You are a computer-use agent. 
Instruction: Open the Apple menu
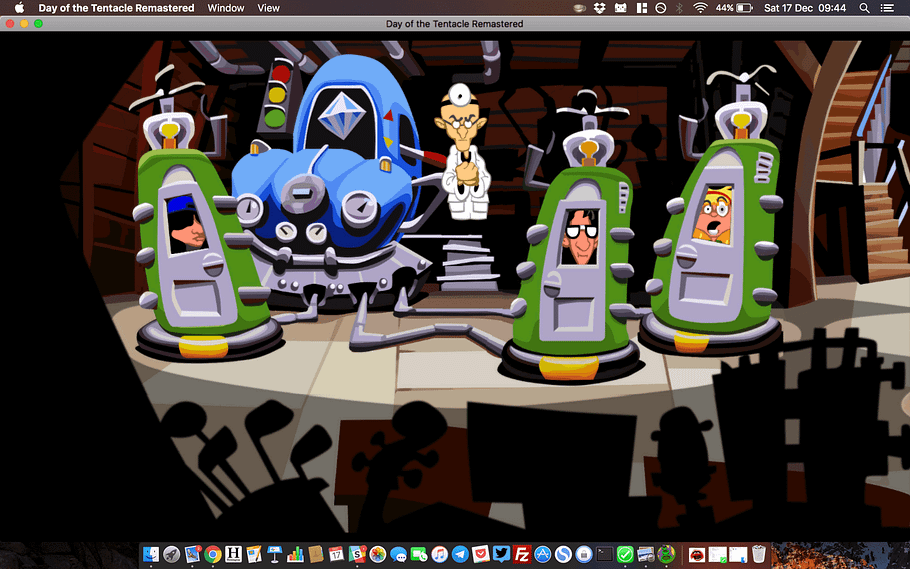pos(19,8)
